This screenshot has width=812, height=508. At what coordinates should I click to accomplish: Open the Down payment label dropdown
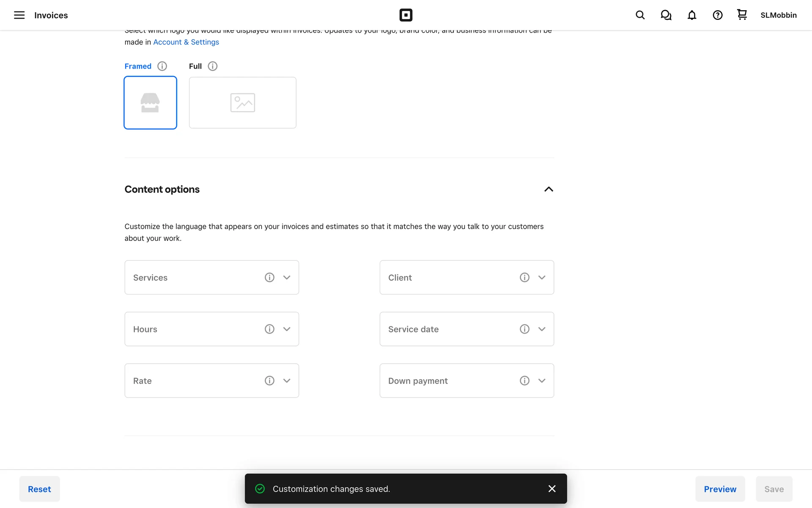542,381
